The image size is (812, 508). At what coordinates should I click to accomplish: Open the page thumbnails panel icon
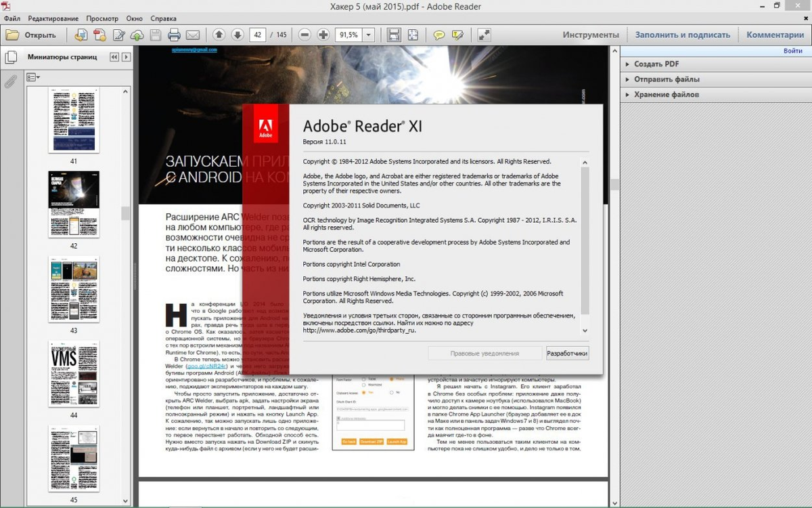(x=11, y=57)
